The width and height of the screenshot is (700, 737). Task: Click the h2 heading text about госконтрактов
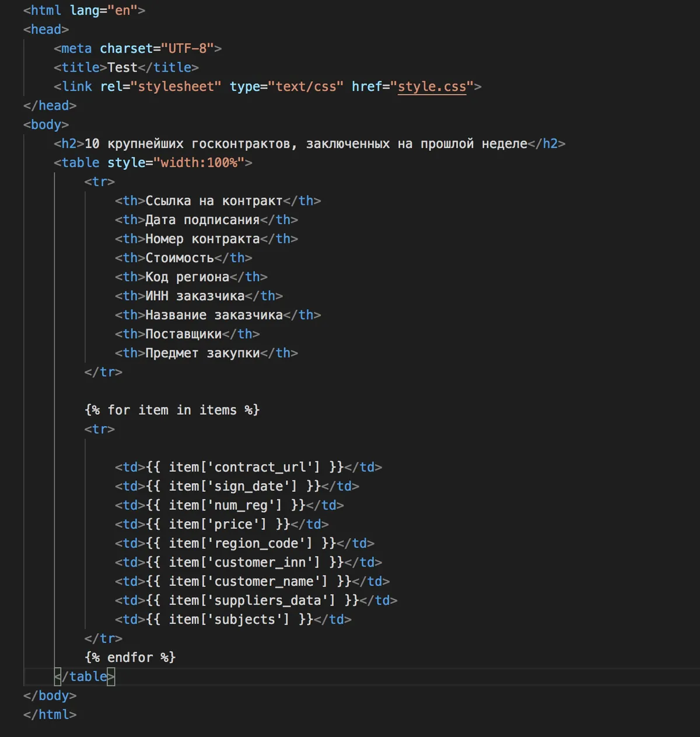(x=306, y=144)
